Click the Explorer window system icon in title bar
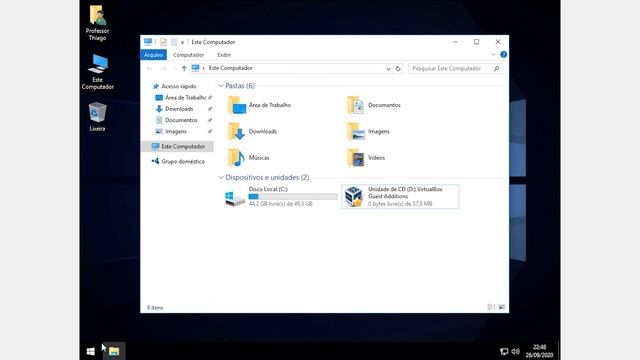 [x=148, y=42]
